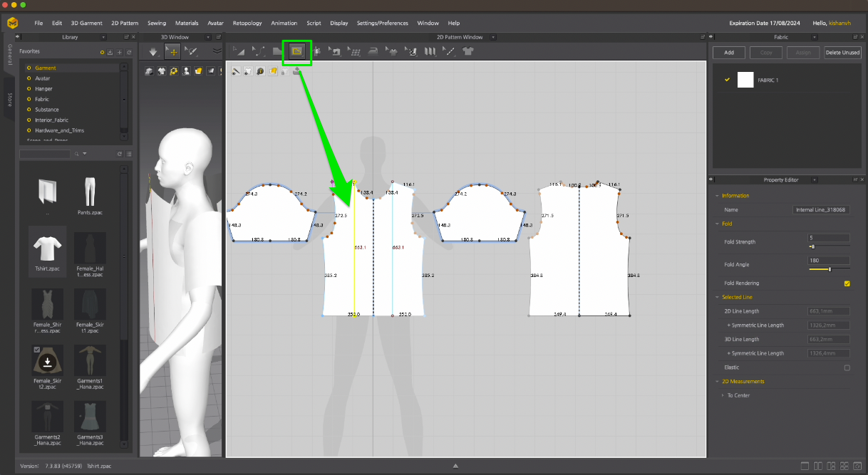The width and height of the screenshot is (868, 475).
Task: Click the kishanvh username link
Action: 841,23
